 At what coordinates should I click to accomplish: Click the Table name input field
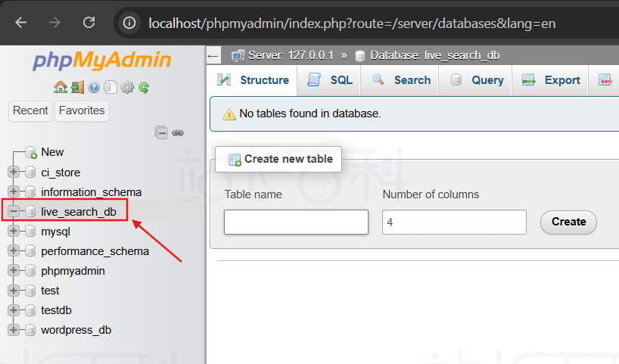pyautogui.click(x=296, y=222)
